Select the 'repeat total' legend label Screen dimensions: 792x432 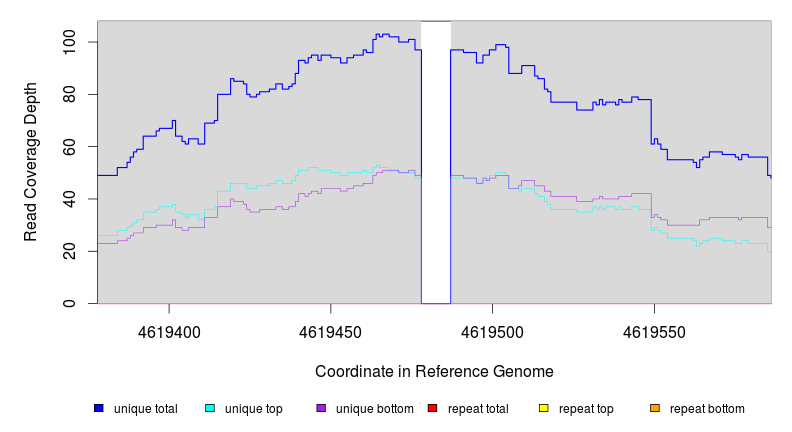pyautogui.click(x=477, y=409)
